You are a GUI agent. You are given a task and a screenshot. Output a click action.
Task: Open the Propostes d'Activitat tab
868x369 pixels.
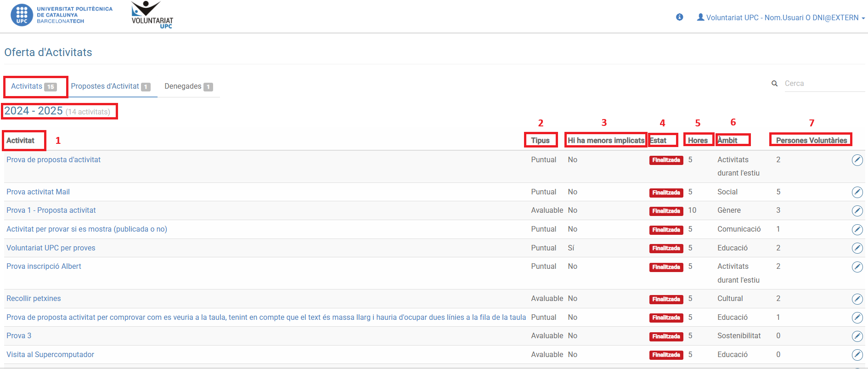click(x=110, y=86)
